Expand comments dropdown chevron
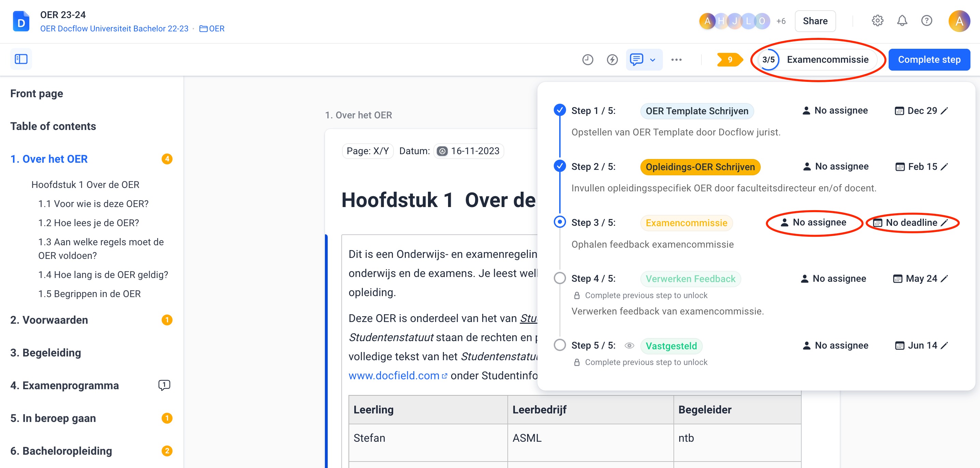 (653, 60)
